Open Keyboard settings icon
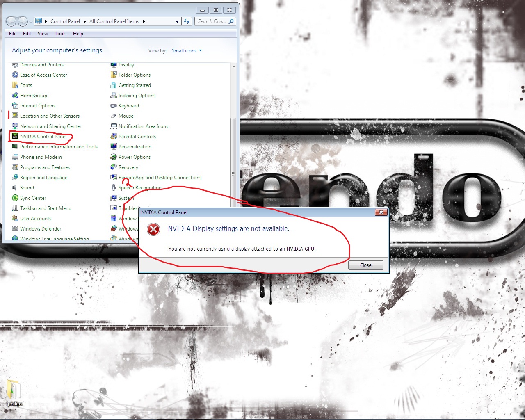Image resolution: width=525 pixels, height=420 pixels. point(114,106)
